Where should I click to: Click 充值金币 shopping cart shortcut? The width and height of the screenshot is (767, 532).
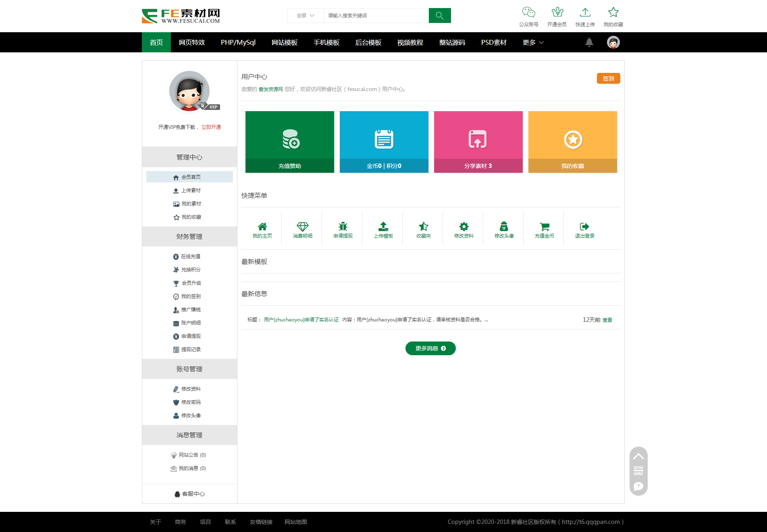point(544,227)
